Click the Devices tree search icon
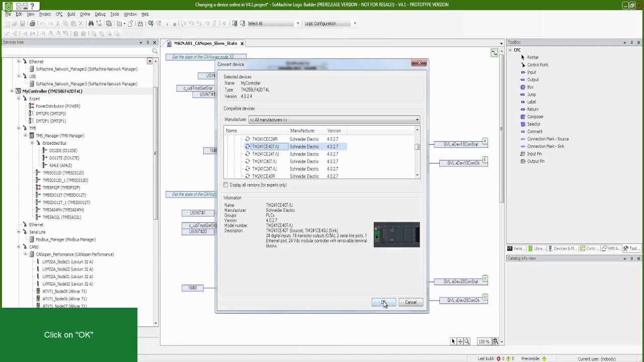 (154, 51)
